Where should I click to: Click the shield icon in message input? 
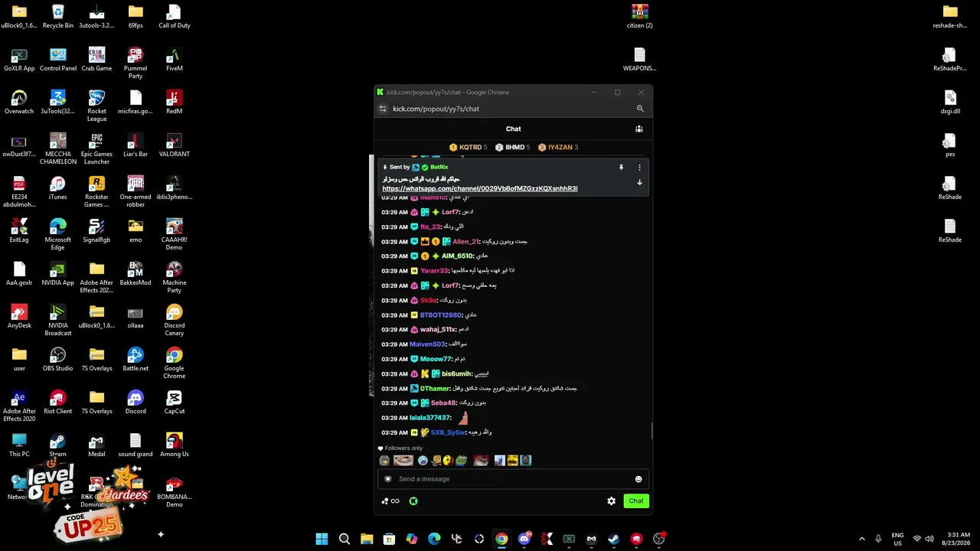click(388, 479)
